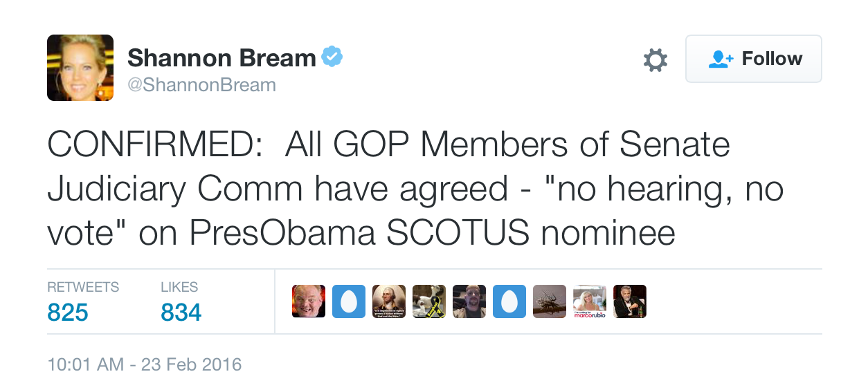Viewport: 868px width, 383px height.
Task: Open Shannon Bream's profile photo
Action: [80, 68]
